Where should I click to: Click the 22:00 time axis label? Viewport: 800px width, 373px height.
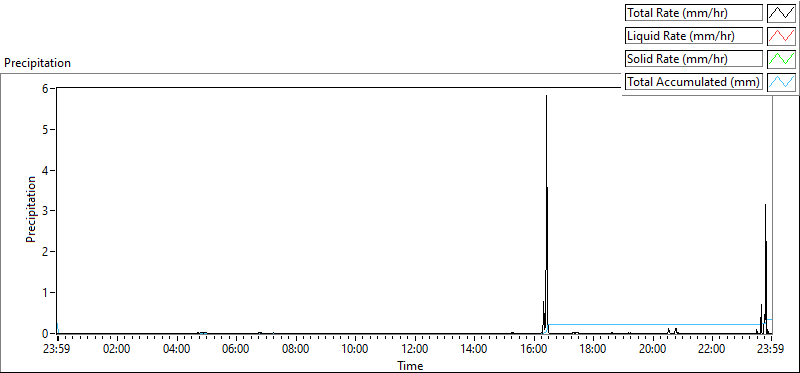click(713, 350)
